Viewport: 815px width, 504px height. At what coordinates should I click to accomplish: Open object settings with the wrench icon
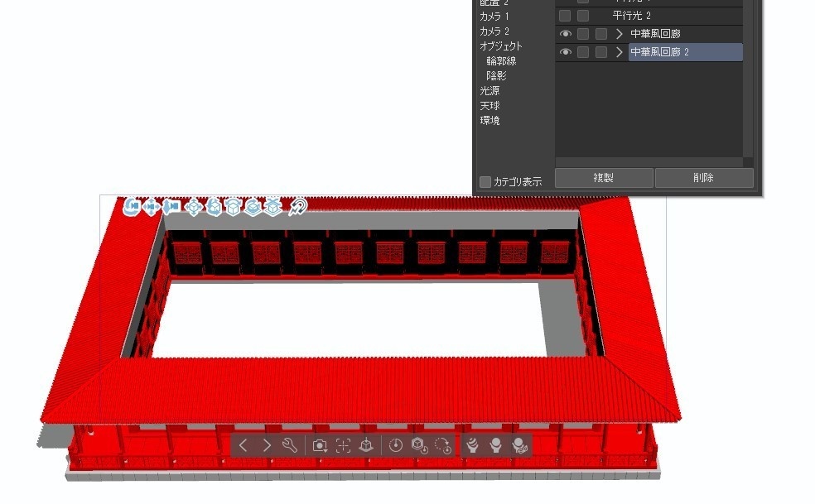(289, 444)
